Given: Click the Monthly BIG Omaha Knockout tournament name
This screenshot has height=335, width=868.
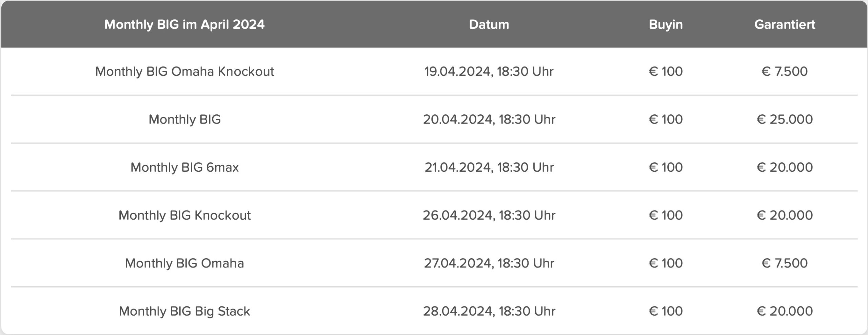Looking at the screenshot, I should 184,72.
